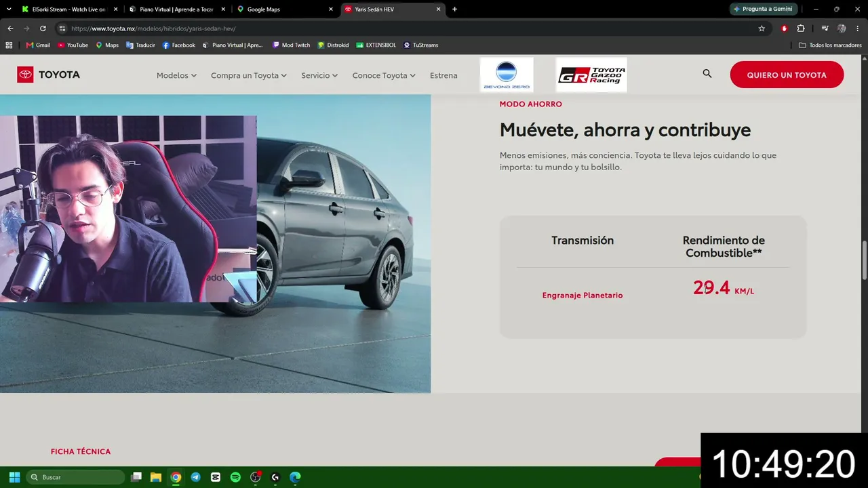Close the Piano Virtual tab
868x488 pixels.
[x=224, y=9]
